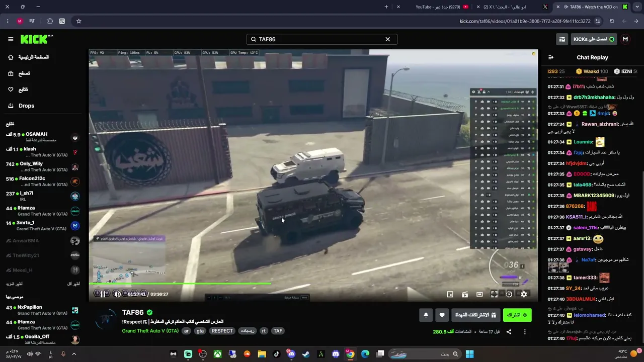The height and width of the screenshot is (362, 644).
Task: Open the KICKs purchase button
Action: [594, 39]
